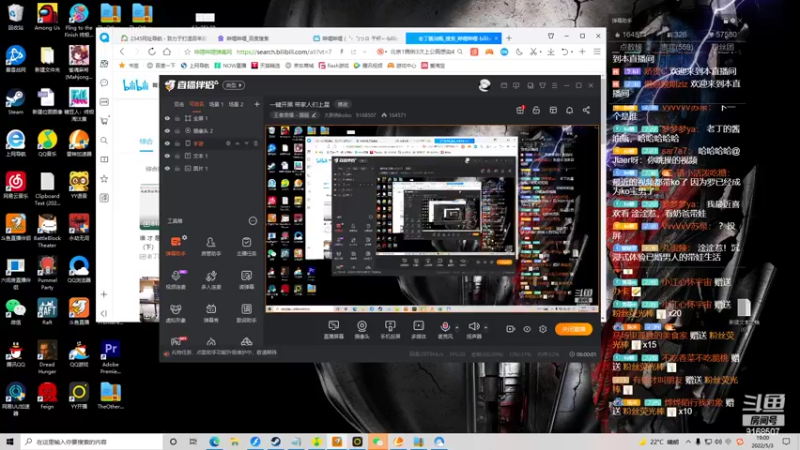Open settings gear of the selected source row
This screenshot has height=450, width=800.
[x=228, y=143]
